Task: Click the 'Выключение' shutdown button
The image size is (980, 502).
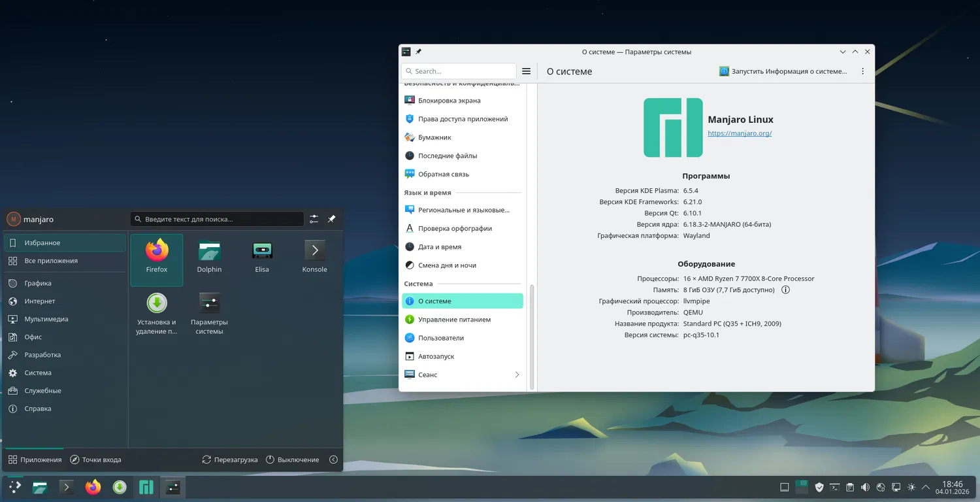Action: pos(293,460)
